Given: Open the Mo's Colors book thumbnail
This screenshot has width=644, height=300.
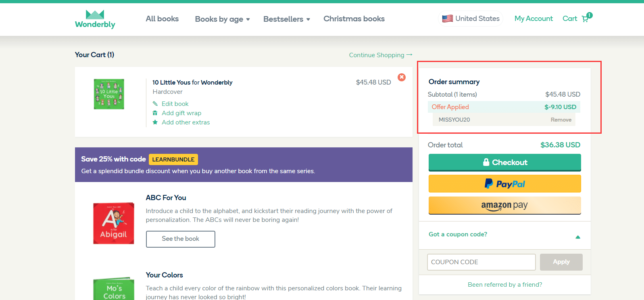Looking at the screenshot, I should tap(114, 289).
